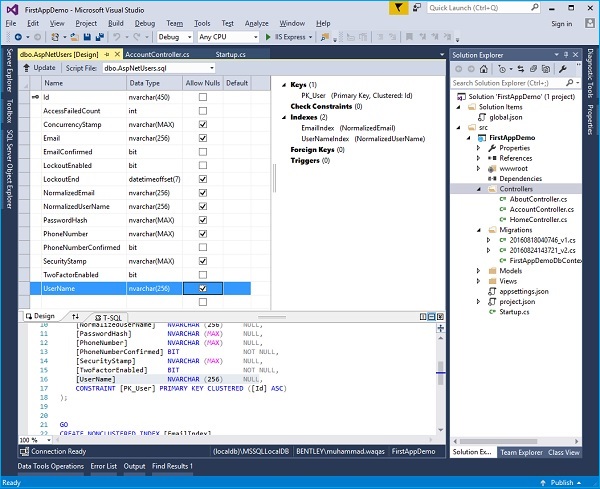600x489 pixels.
Task: Click the feedback smiley icon in title bar
Action: coord(415,6)
